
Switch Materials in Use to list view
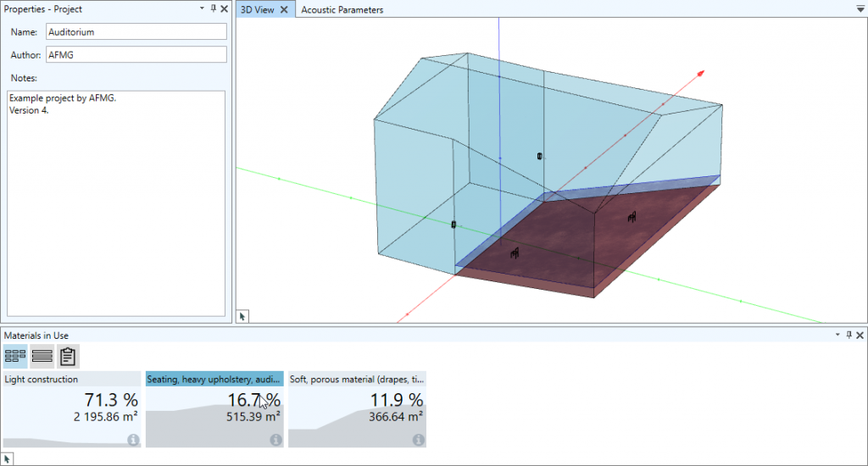42,357
